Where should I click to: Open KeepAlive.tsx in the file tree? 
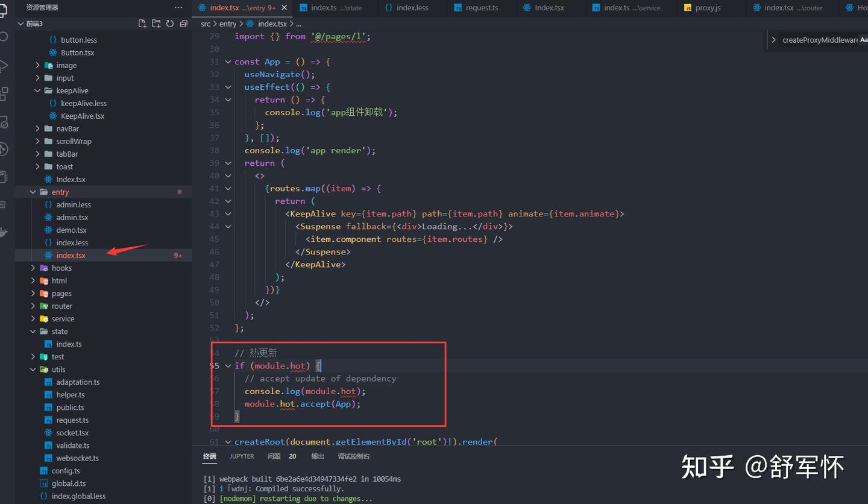coord(83,116)
